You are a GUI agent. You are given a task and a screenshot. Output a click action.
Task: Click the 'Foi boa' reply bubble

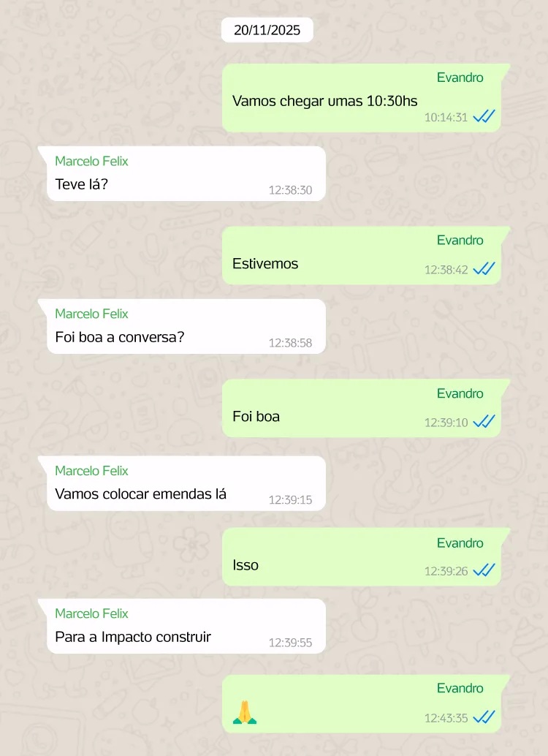[x=361, y=409]
